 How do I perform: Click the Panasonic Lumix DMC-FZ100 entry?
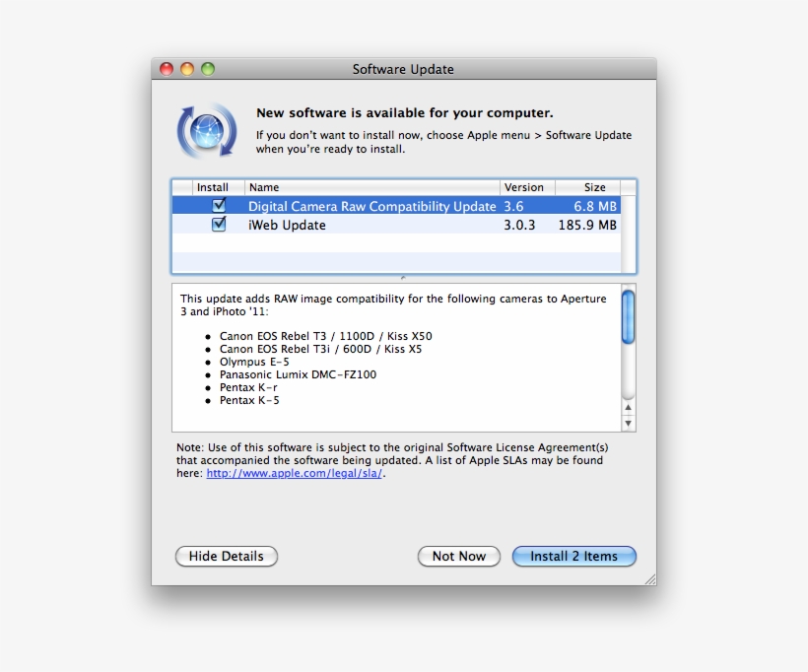tap(298, 374)
